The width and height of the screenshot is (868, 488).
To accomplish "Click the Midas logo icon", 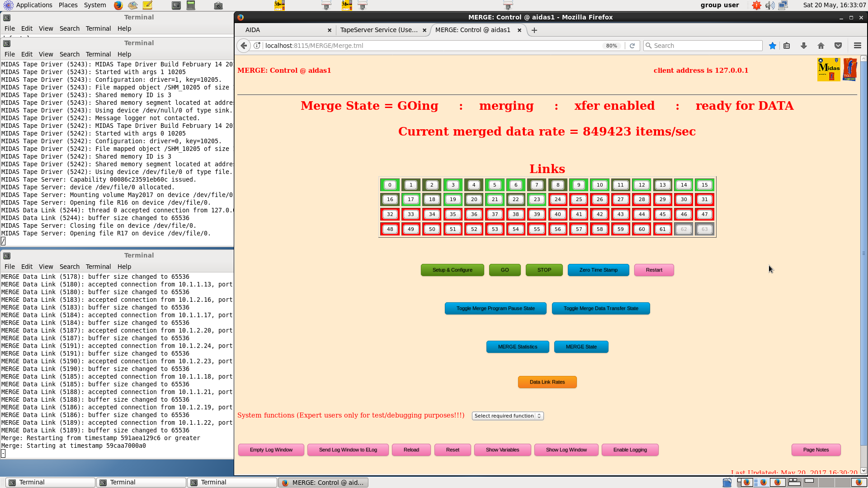I will click(x=828, y=70).
